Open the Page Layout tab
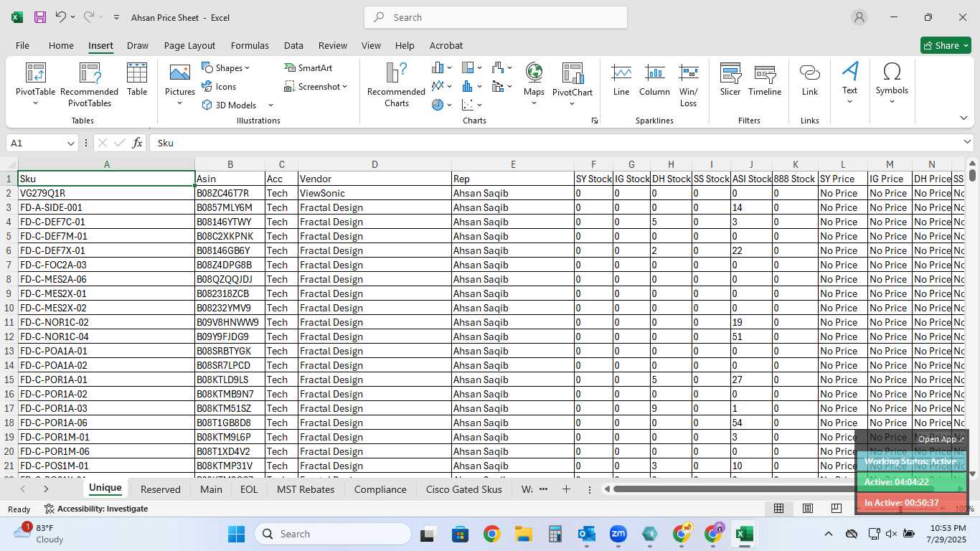The image size is (980, 551). (189, 45)
